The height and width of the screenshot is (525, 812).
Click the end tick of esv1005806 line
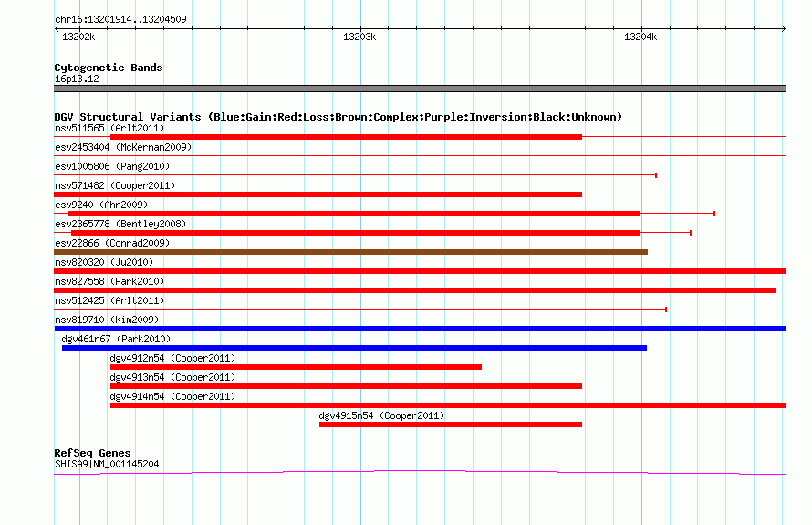(656, 175)
